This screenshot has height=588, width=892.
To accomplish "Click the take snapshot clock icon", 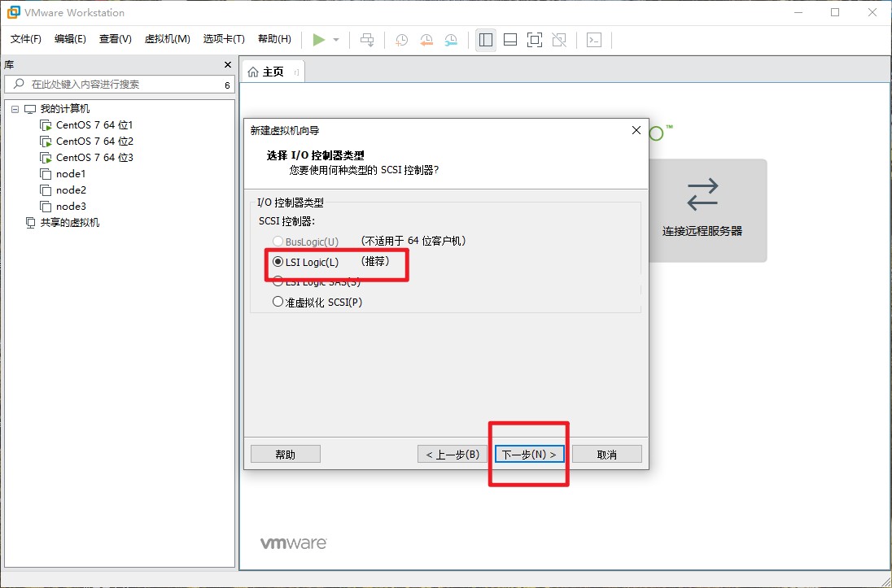I will [x=401, y=40].
